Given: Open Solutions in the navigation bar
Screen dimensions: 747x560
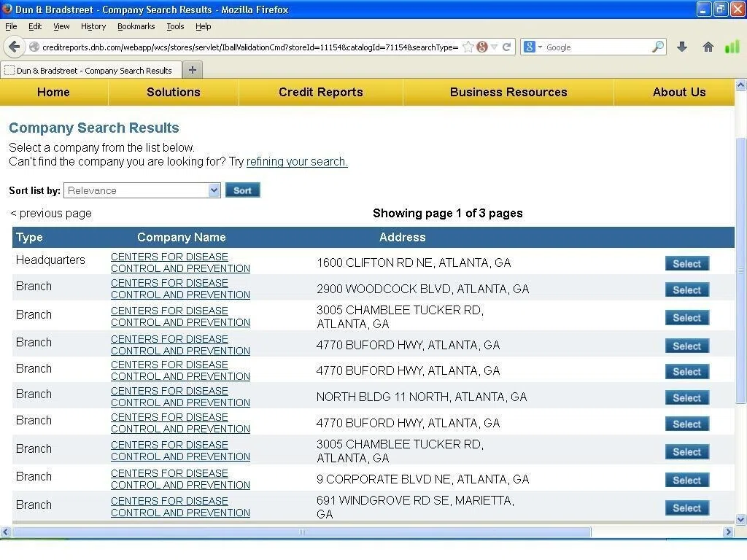Looking at the screenshot, I should click(x=174, y=92).
